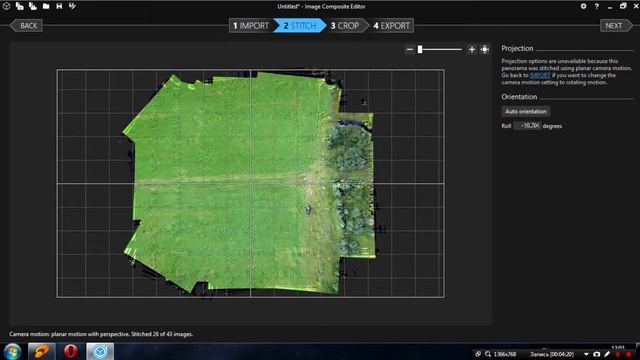
Task: Go to step 1 IMPORT
Action: [x=251, y=26]
